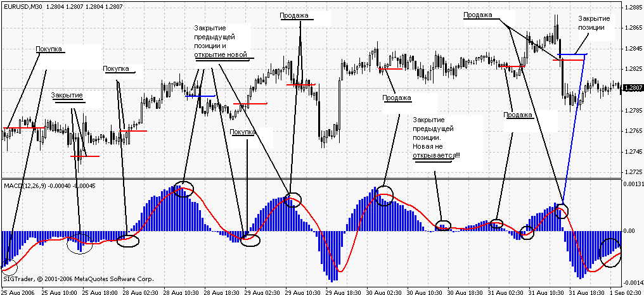Click the circled MACD area above 1 Sep 02:30
The width and height of the screenshot is (644, 295).
click(x=612, y=252)
